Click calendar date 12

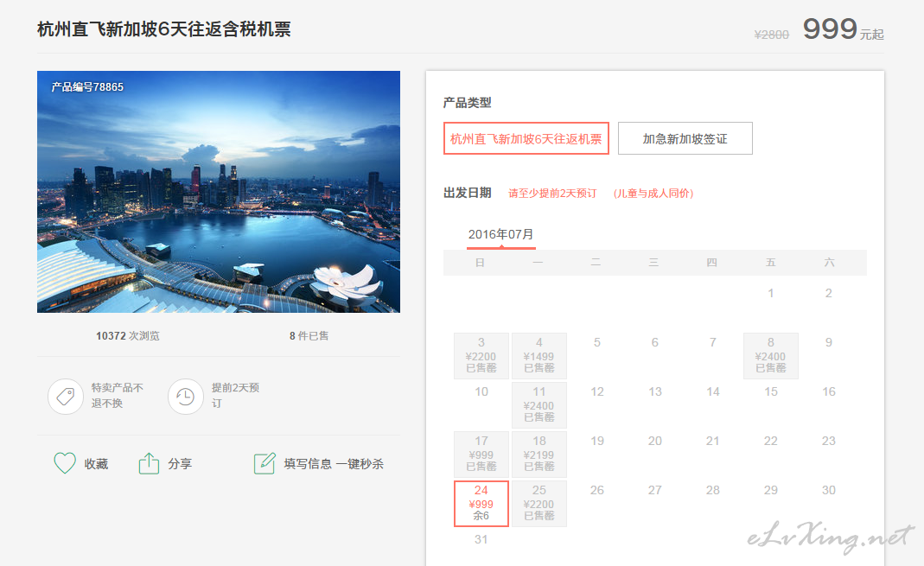click(597, 391)
